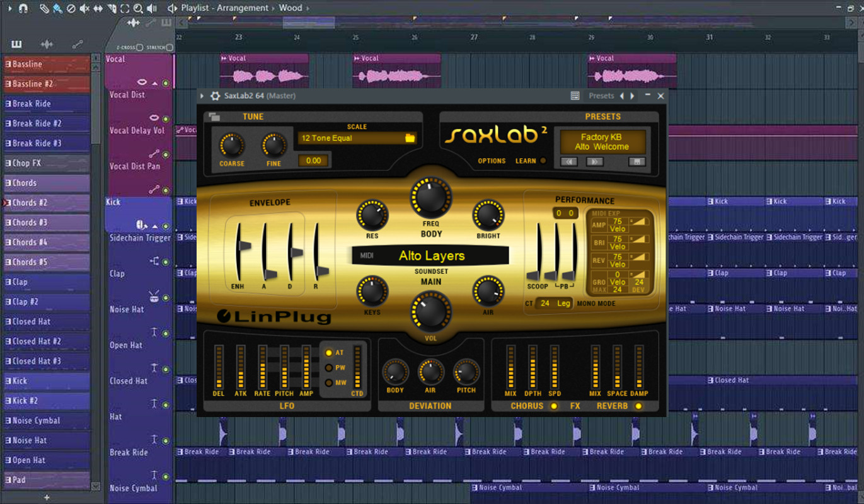Select the mute tool speaker-x icon
The width and height of the screenshot is (864, 504).
coord(84,8)
